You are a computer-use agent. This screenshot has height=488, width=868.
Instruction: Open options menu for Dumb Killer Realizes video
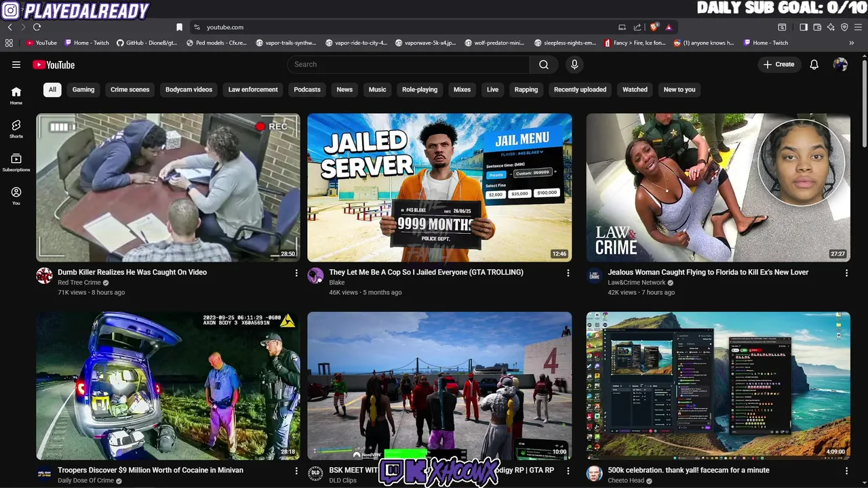tap(296, 272)
